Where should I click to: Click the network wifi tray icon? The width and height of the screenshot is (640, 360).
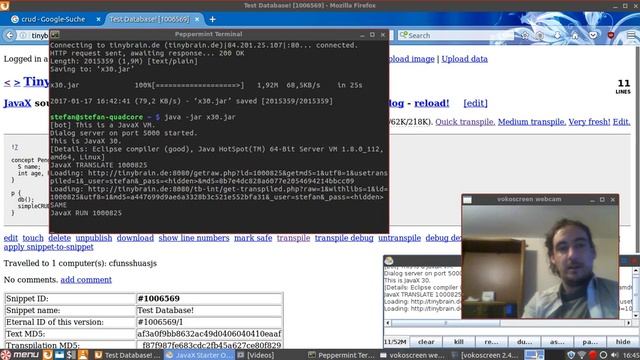click(x=582, y=355)
